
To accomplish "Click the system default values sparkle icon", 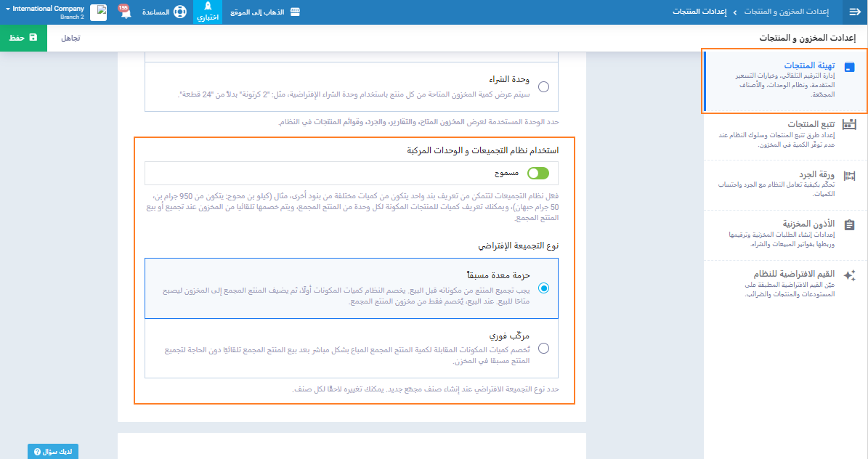I will click(x=849, y=275).
